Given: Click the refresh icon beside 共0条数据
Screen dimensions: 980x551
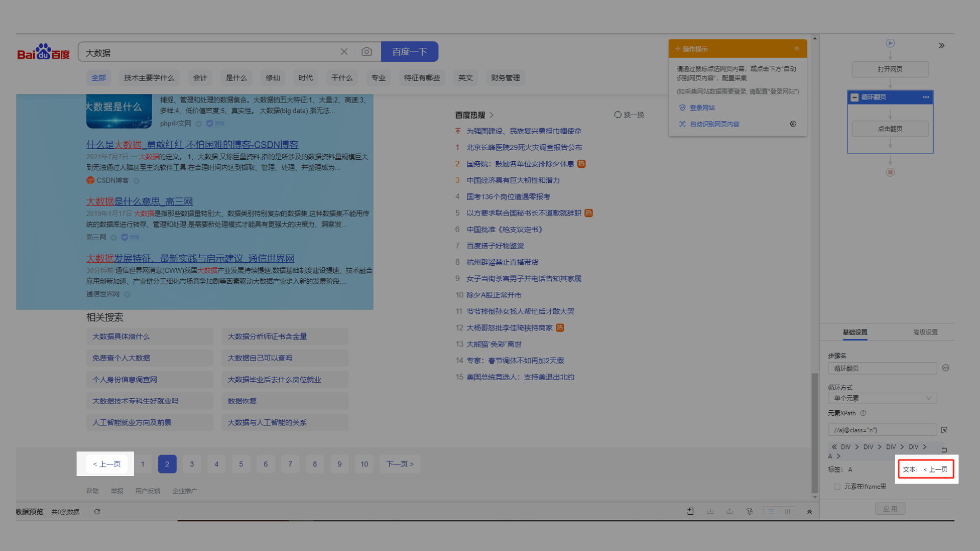Looking at the screenshot, I should 97,512.
